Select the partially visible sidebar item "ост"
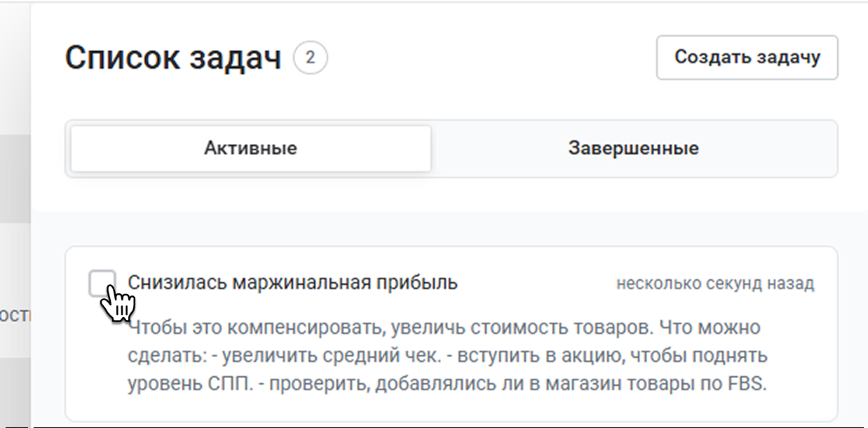The image size is (868, 428). 15,315
